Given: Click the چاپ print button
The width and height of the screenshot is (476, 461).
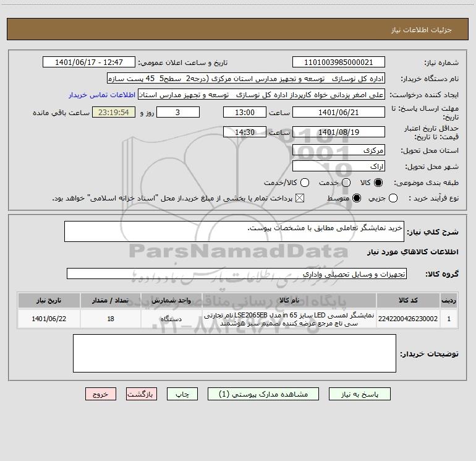Looking at the screenshot, I should click(x=182, y=394).
